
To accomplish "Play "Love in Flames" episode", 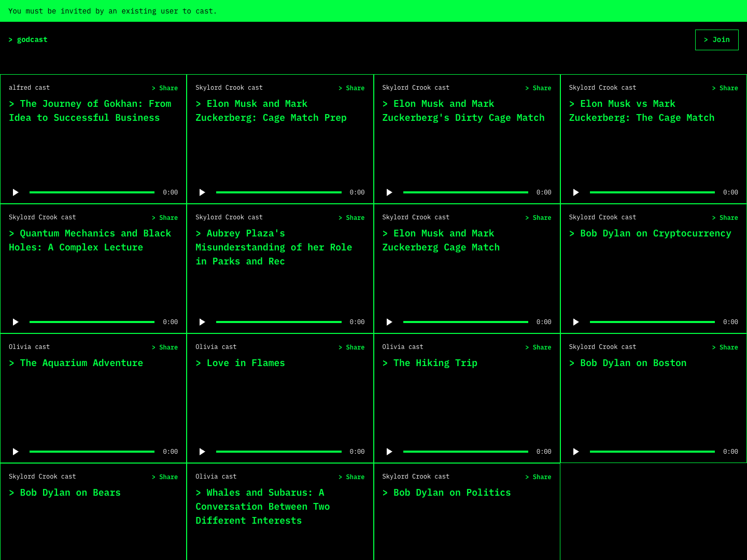I will [x=202, y=451].
